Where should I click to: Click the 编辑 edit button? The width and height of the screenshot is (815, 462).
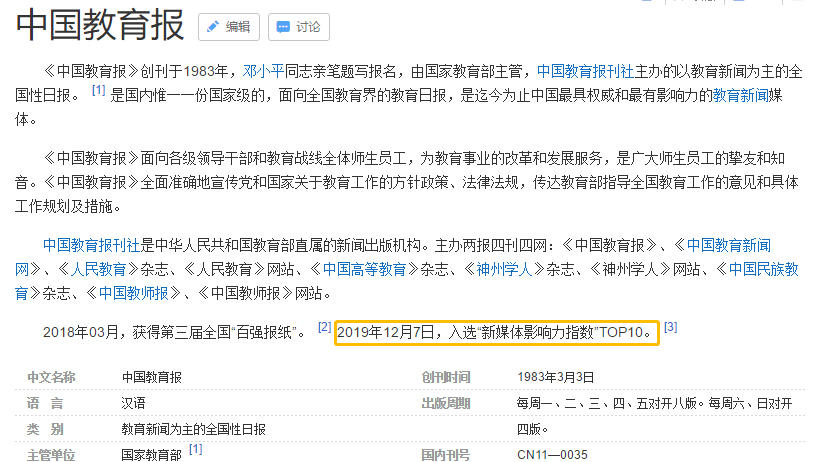pyautogui.click(x=229, y=27)
